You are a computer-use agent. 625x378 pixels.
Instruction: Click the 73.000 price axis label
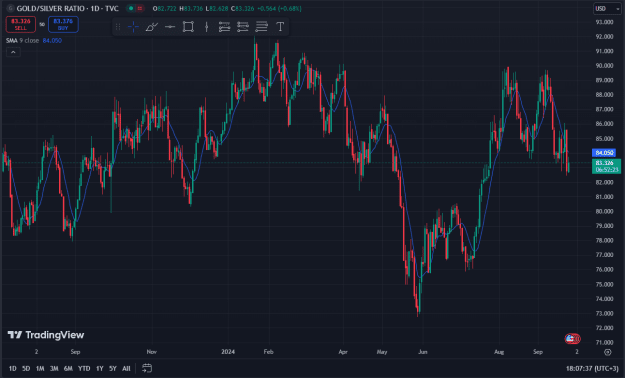click(604, 313)
